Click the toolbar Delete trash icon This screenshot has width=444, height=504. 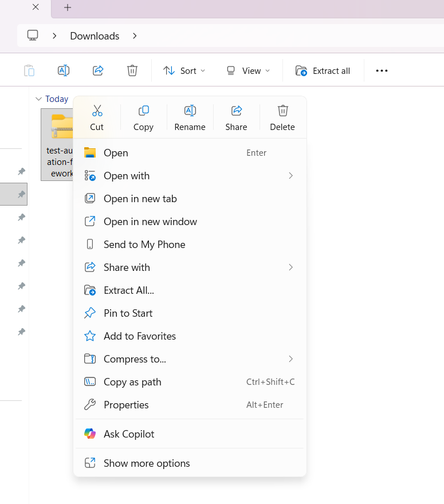coord(132,70)
